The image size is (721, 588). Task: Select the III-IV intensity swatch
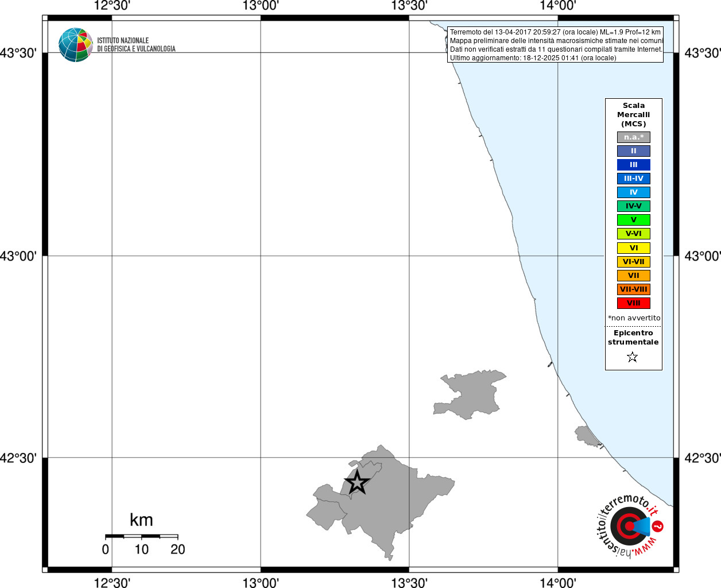point(634,179)
